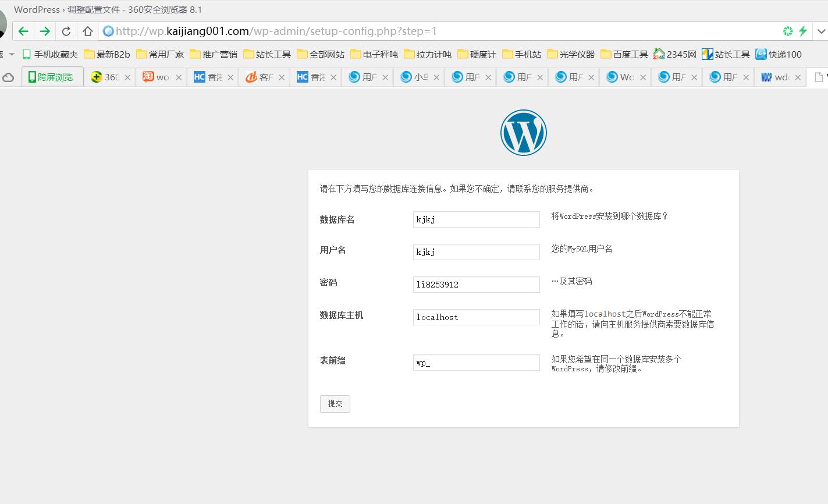The image size is (828, 504).
Task: Click the 您的MySQL用户名 hint text
Action: click(x=582, y=249)
